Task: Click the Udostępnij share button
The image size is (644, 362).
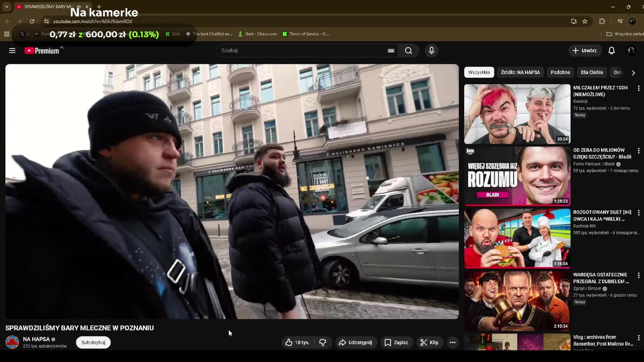Action: pos(355,342)
